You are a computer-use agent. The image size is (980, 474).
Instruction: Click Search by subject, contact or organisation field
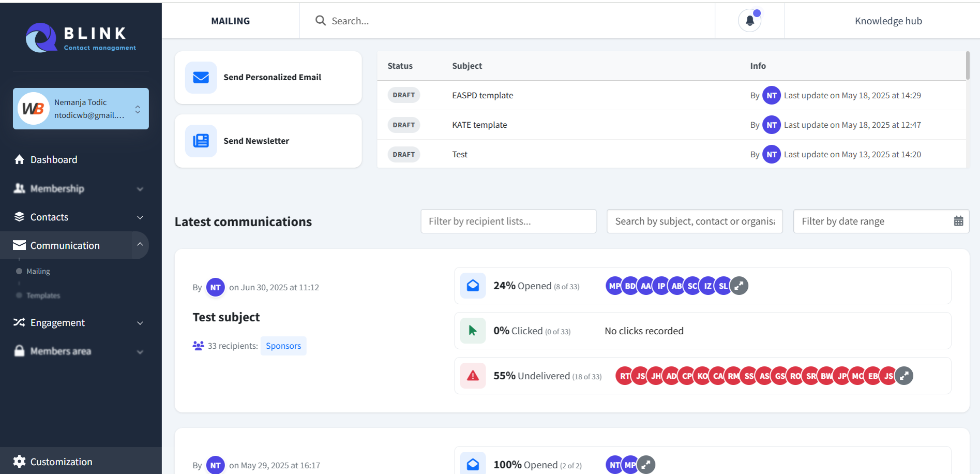[x=695, y=221]
